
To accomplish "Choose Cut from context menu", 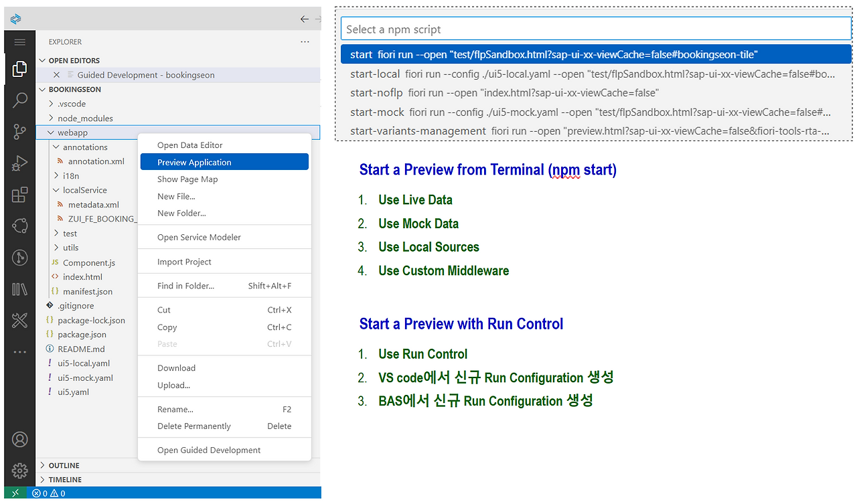I will 224,310.
